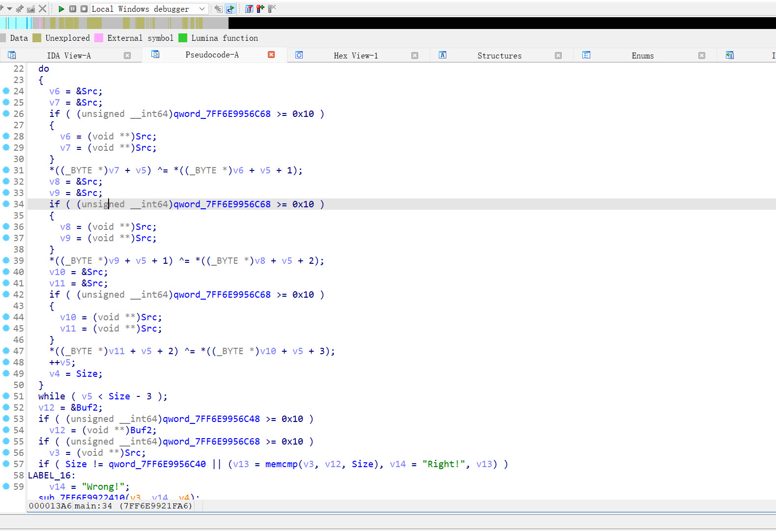Click '++v5;' statement on line 48
This screenshot has height=532, width=776.
tap(62, 363)
